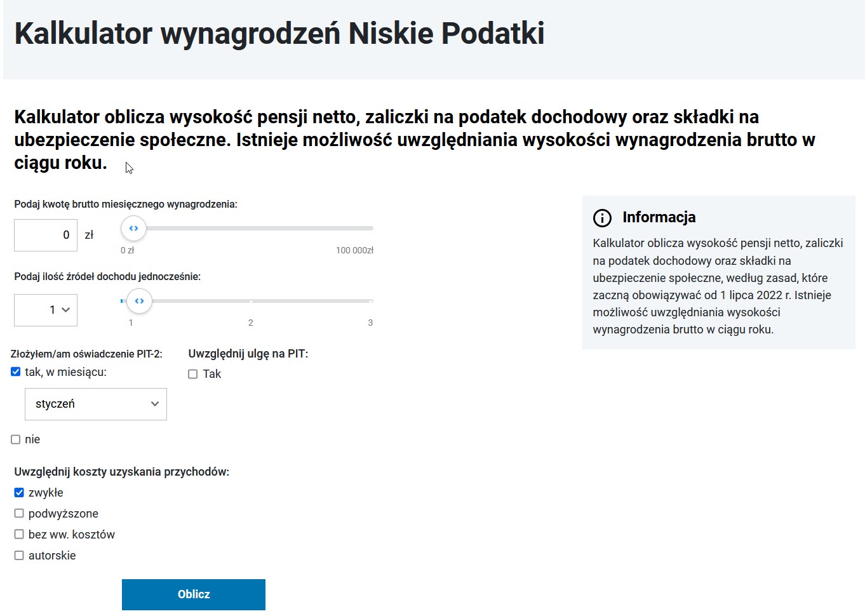The image size is (865, 616).
Task: Click the '100 000zł' slider maximum label
Action: (x=354, y=250)
